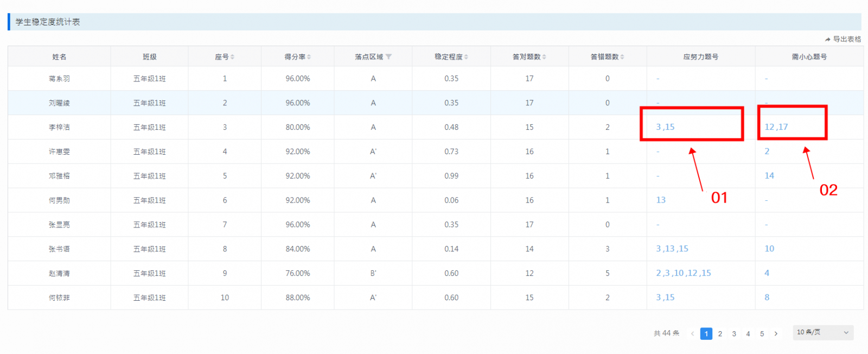Select the row for student 刘曜绫
The width and height of the screenshot is (868, 354).
tap(59, 103)
